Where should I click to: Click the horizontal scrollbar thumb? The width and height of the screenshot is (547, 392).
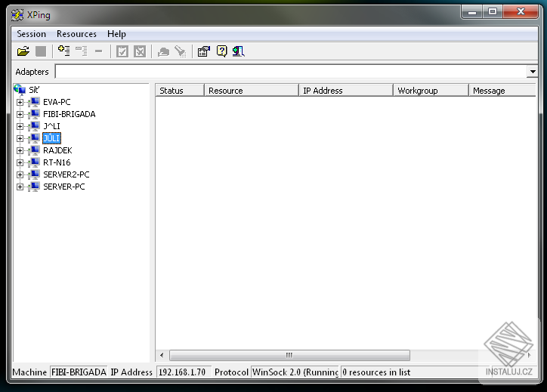[x=289, y=356]
